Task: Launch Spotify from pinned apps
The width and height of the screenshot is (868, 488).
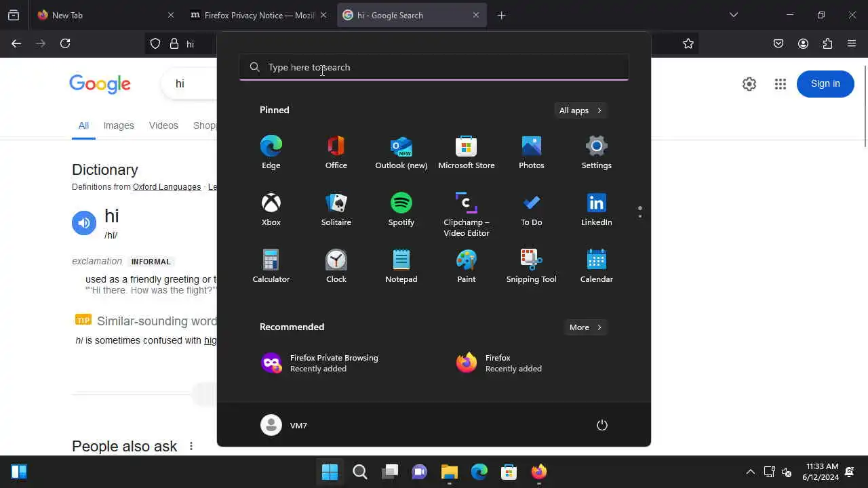Action: (401, 209)
